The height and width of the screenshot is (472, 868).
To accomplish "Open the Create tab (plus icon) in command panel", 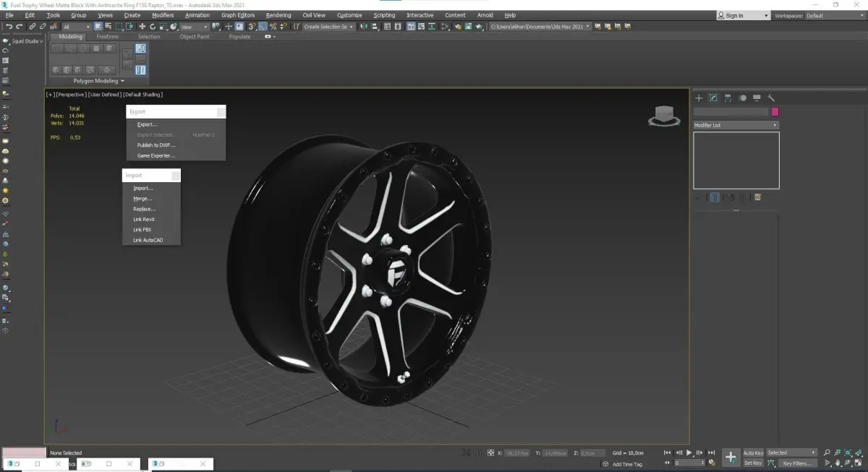I will click(699, 98).
